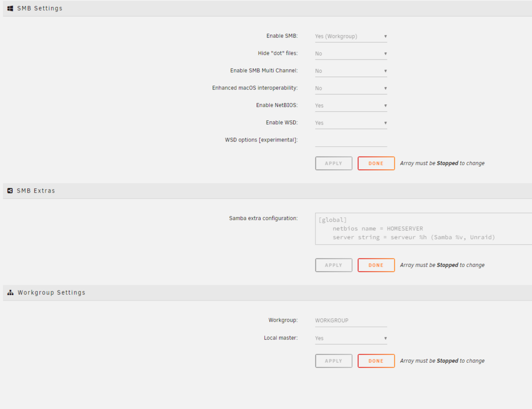Click the "netbios name = HOMESERVER" config line

coord(378,229)
